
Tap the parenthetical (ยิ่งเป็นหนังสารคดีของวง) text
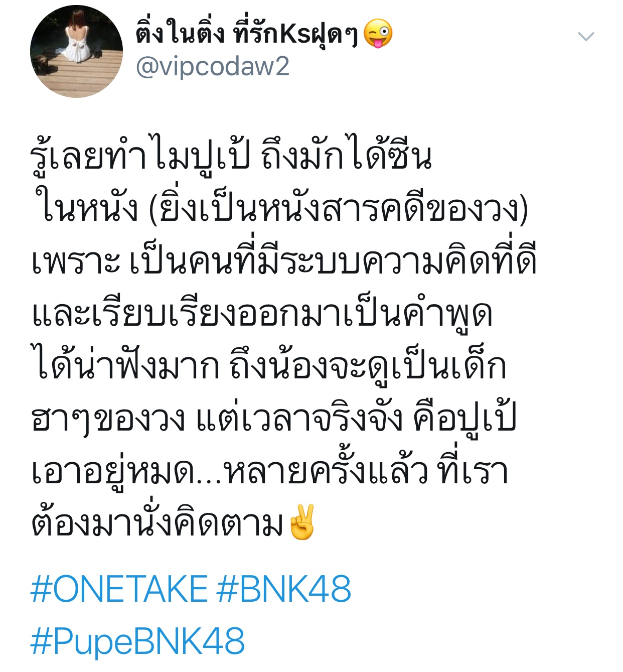339,207
